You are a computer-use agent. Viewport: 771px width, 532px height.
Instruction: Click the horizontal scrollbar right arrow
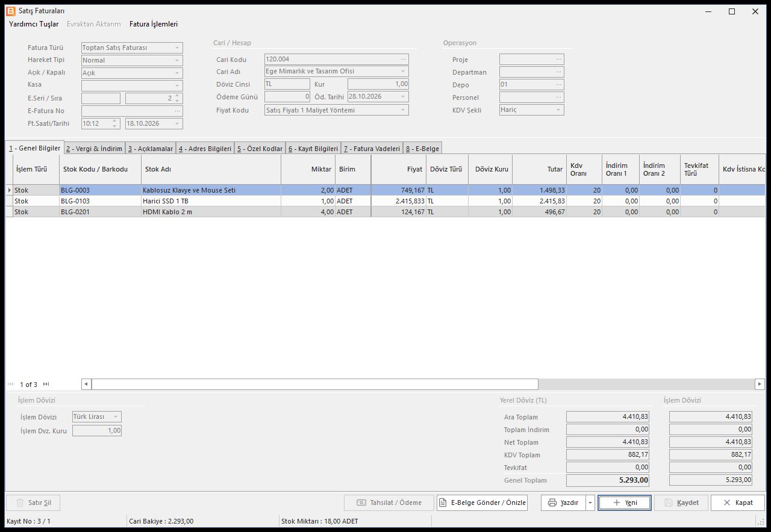click(x=760, y=384)
